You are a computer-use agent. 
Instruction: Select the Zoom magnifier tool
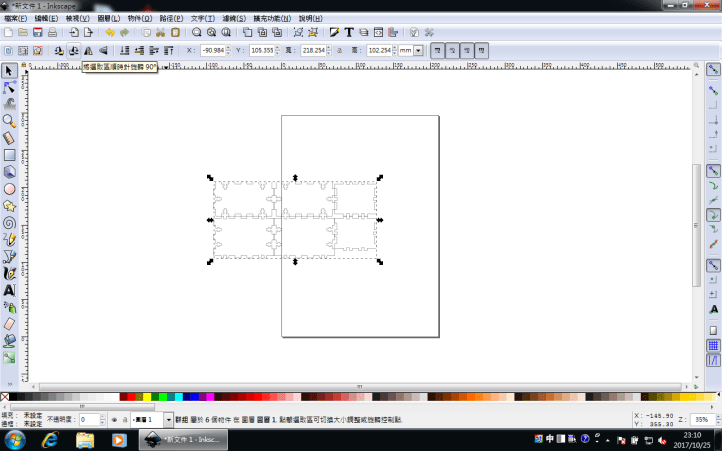9,120
